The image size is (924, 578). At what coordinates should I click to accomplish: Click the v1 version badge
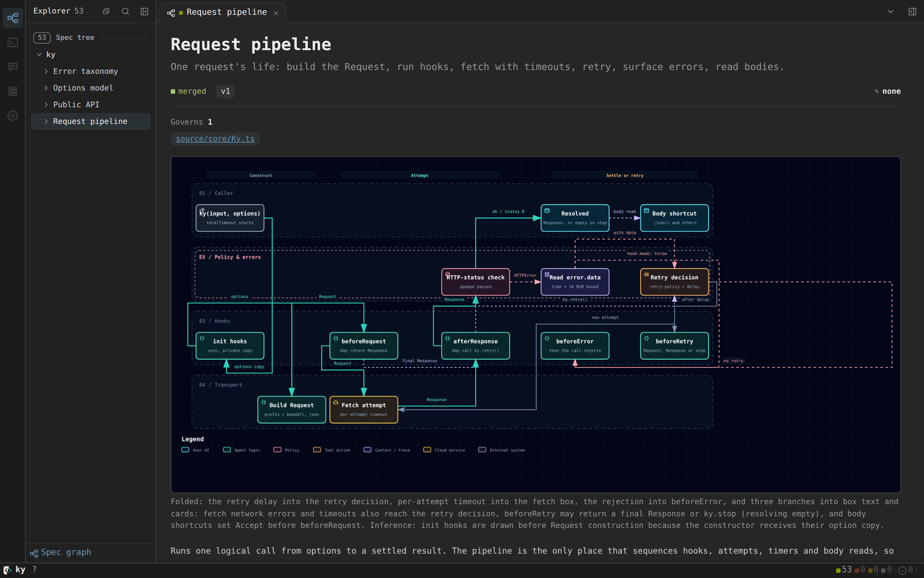click(x=225, y=91)
